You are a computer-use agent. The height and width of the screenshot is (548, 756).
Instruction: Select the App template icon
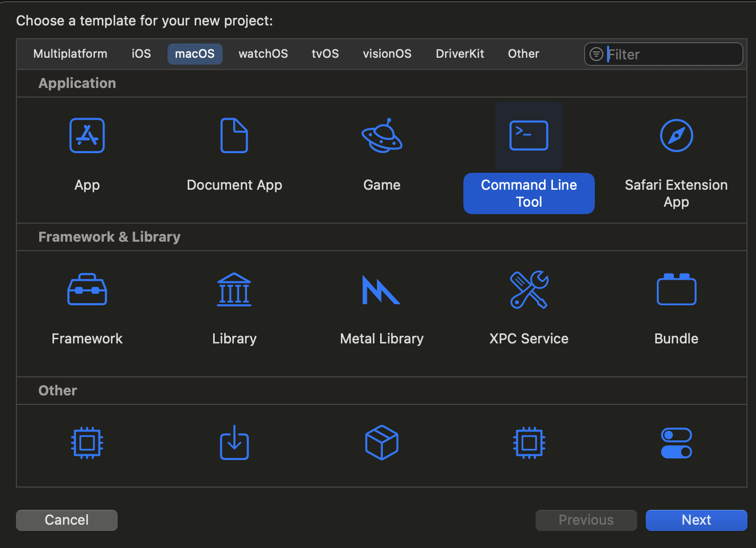pyautogui.click(x=87, y=136)
